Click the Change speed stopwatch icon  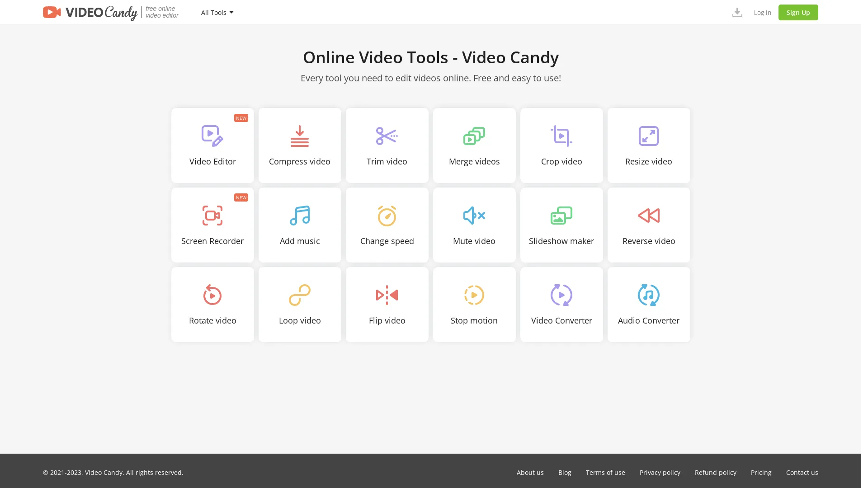387,216
